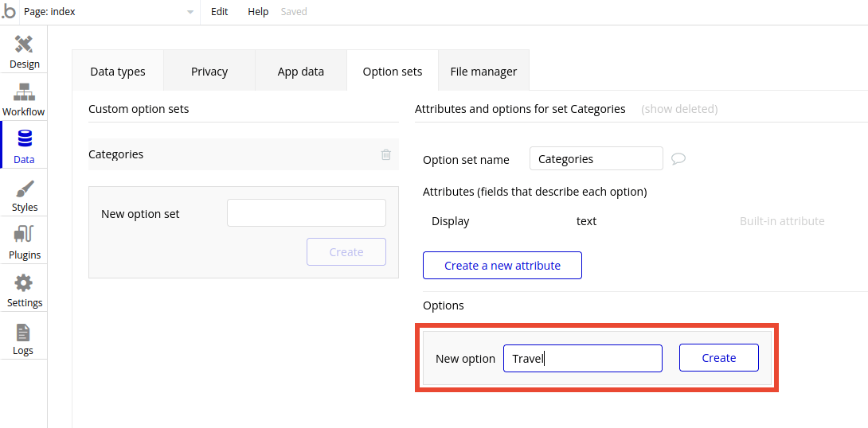The image size is (868, 428).
Task: Delete the Categories option set via trash icon
Action: (386, 154)
